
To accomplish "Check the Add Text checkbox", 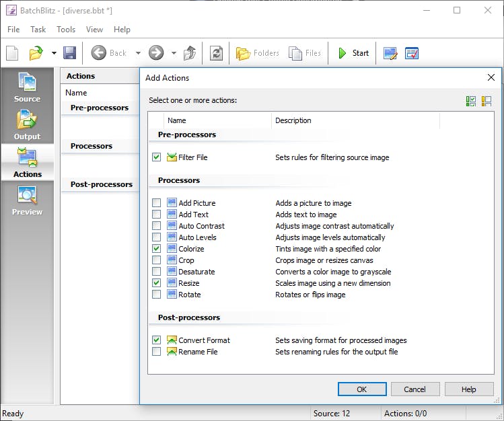I will pyautogui.click(x=156, y=214).
